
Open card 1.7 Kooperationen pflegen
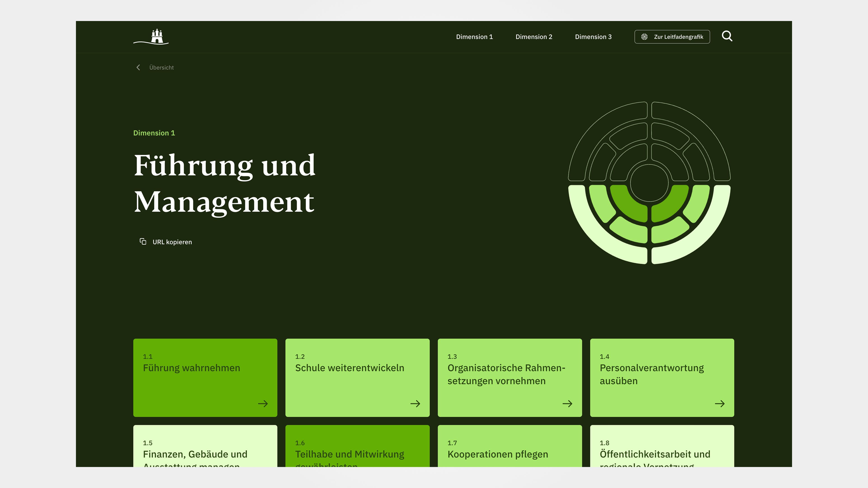tap(510, 446)
